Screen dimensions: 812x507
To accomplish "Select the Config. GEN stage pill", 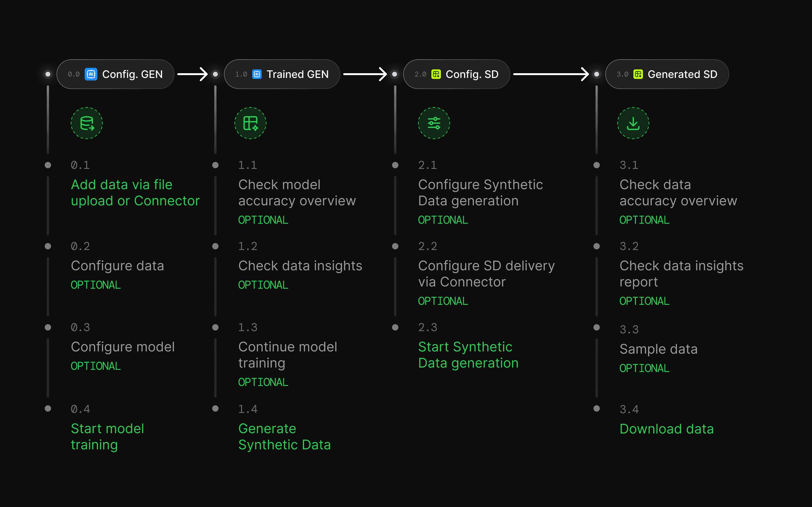I will [x=115, y=74].
